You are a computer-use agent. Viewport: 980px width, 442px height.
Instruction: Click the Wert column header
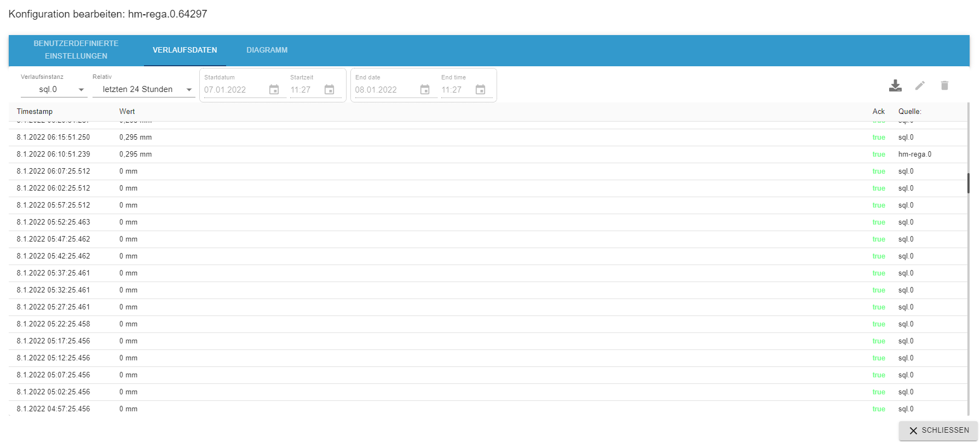click(127, 112)
